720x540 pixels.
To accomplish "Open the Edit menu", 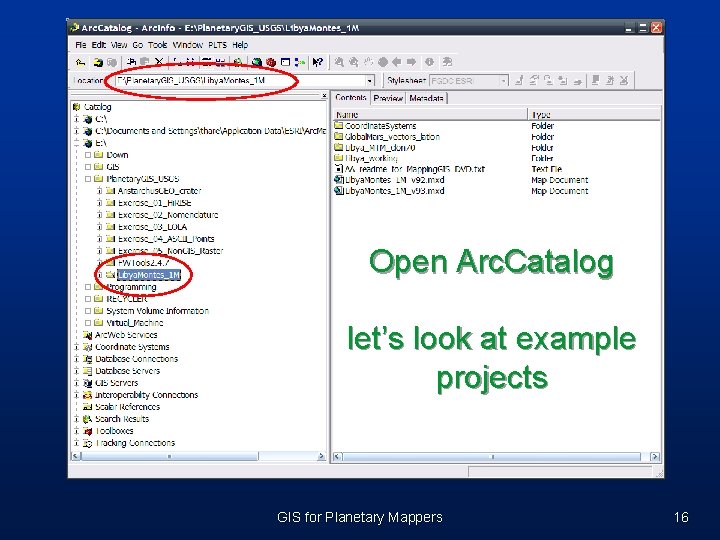I will (98, 45).
